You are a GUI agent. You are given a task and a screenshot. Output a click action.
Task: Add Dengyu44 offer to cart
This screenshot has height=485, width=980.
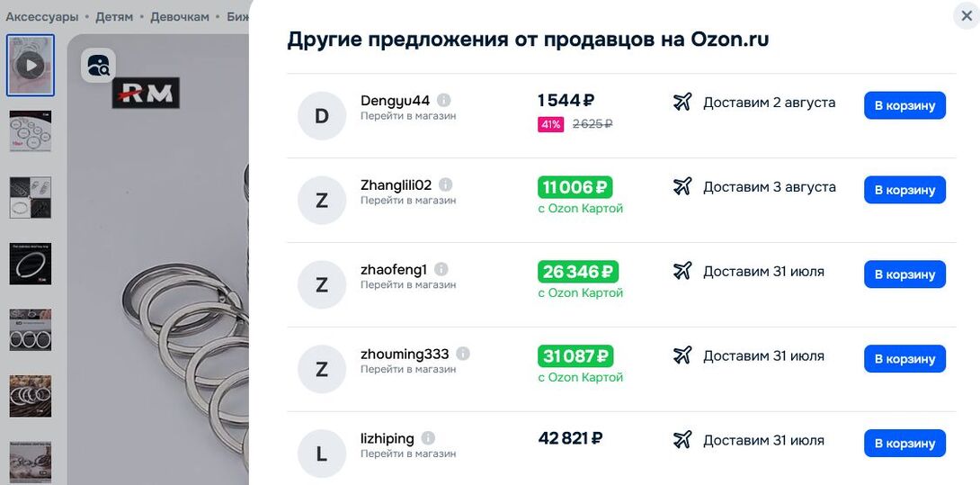[x=905, y=105]
